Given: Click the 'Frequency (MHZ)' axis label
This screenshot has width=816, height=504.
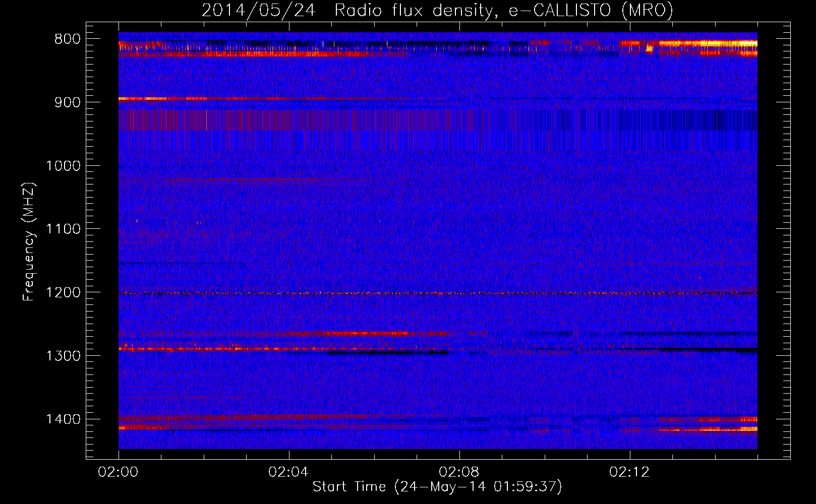Looking at the screenshot, I should click(29, 242).
